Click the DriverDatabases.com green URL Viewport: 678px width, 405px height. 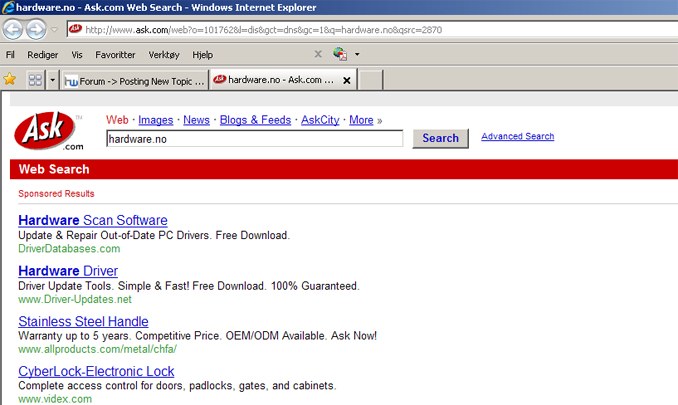[69, 249]
